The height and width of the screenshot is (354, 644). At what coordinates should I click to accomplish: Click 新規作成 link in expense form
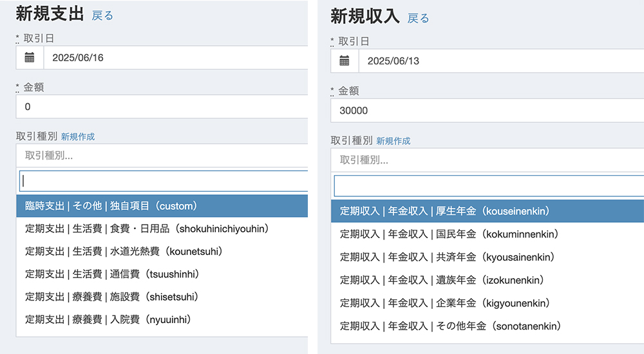tap(78, 136)
